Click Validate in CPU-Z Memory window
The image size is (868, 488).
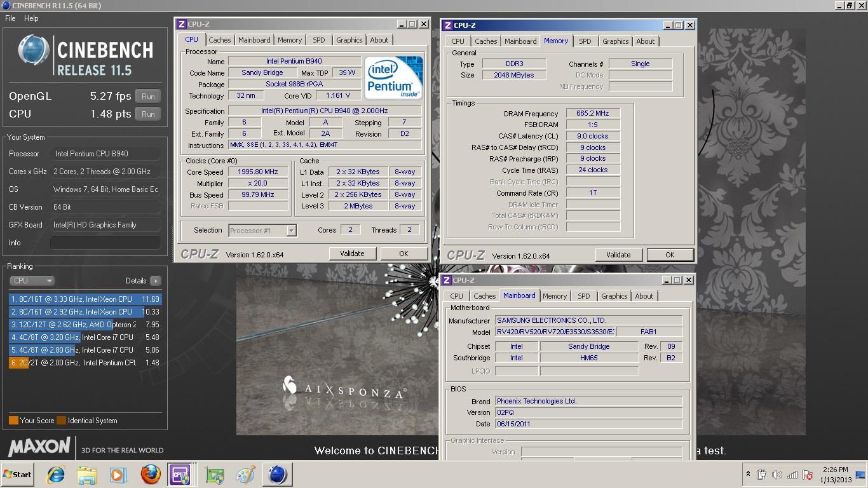[618, 255]
